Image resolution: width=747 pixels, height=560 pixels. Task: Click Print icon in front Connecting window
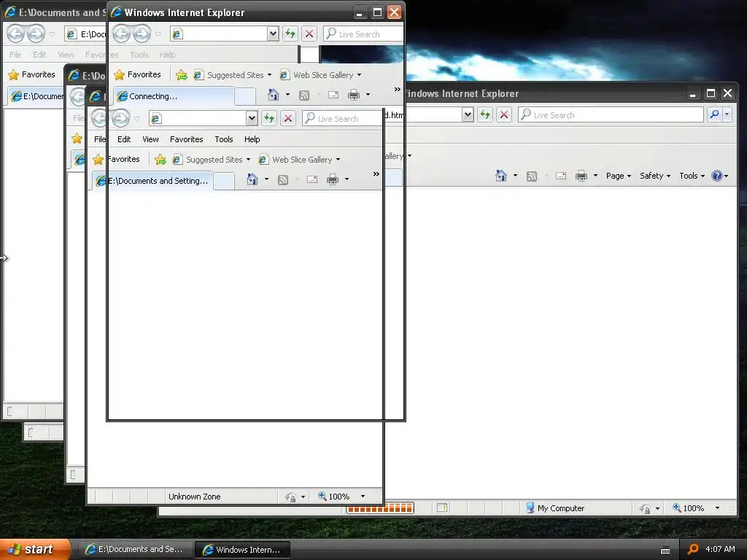[x=354, y=96]
